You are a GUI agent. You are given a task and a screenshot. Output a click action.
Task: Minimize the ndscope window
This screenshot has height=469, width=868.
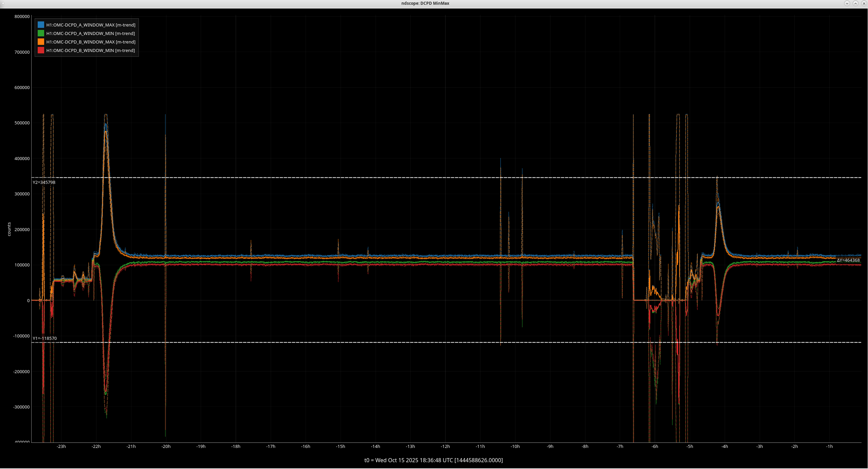click(847, 3)
